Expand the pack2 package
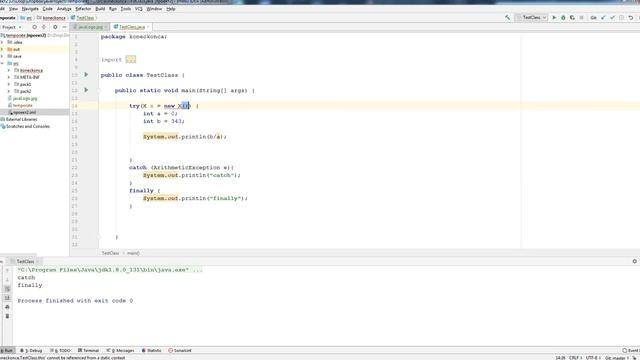Viewport: 640px width, 360px height. (9, 91)
